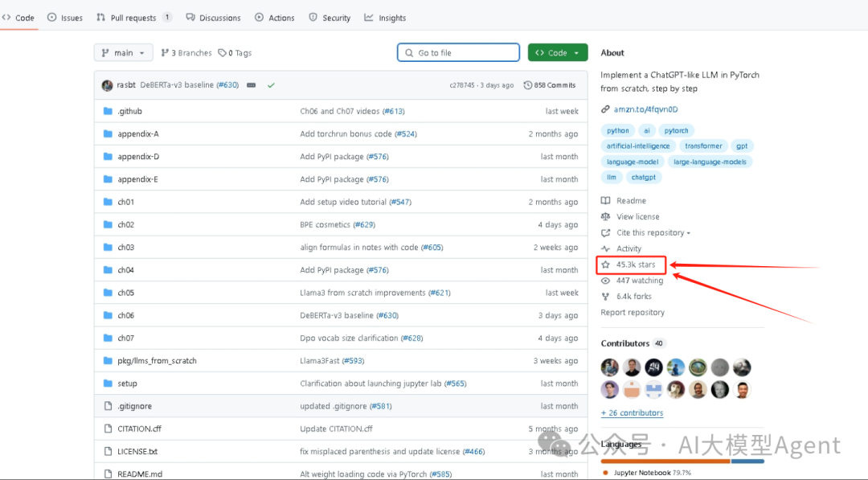
Task: Open the appendix-E folder
Action: point(137,178)
